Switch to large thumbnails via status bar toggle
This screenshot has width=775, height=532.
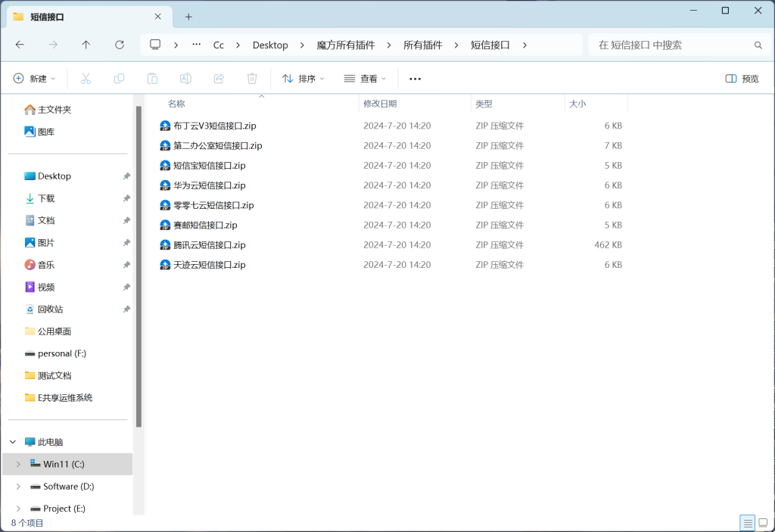(x=764, y=522)
